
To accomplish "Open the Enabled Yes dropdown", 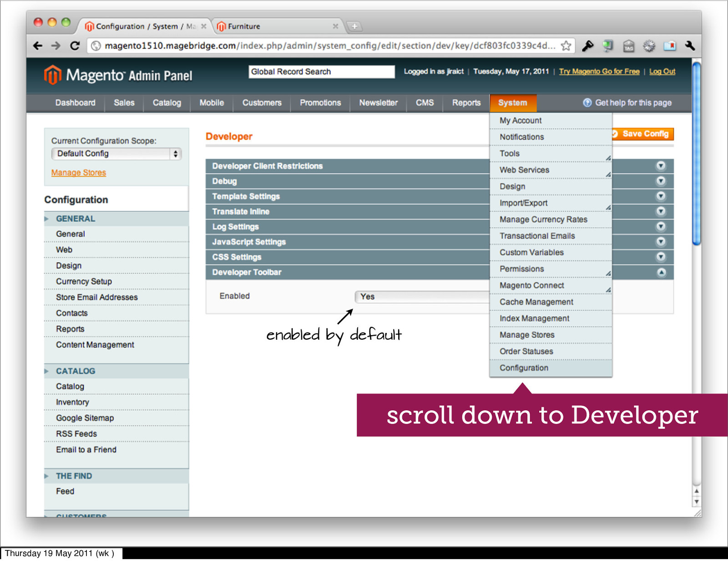I will [422, 296].
